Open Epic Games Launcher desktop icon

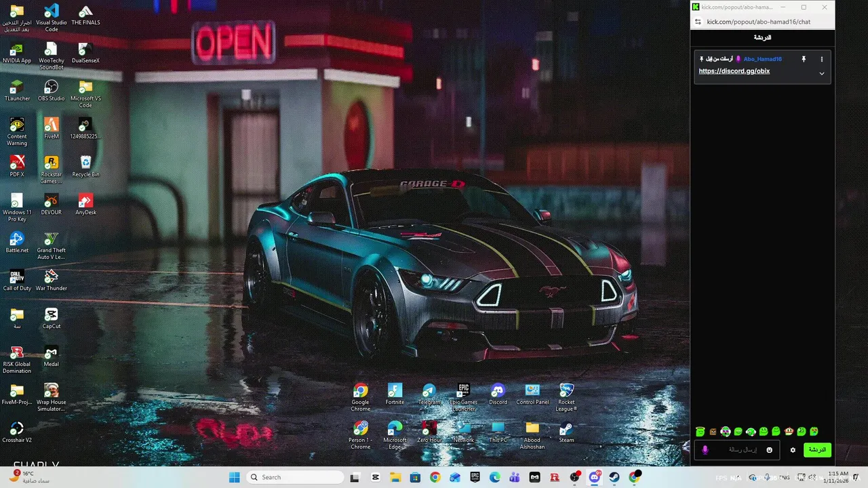[464, 398]
